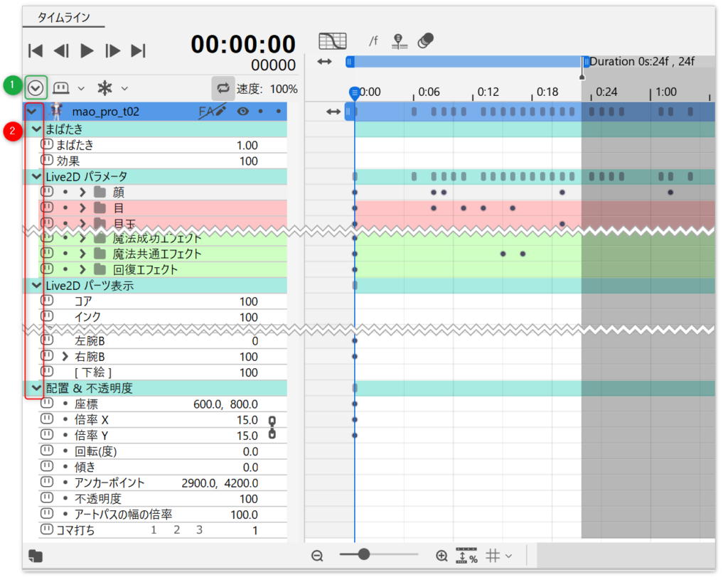Click the timeline zoom slider handle
Image resolution: width=728 pixels, height=582 pixels.
[363, 554]
